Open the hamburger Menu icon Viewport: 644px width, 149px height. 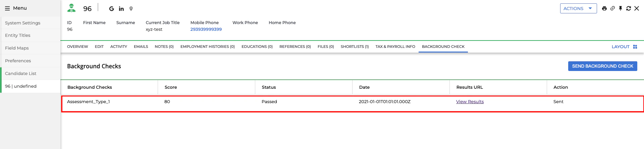point(7,8)
